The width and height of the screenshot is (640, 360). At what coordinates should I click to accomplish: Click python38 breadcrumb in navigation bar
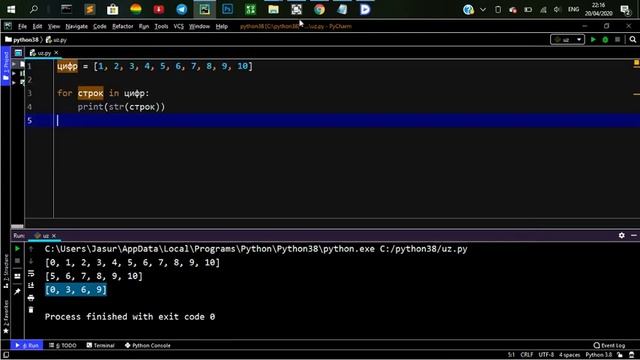(22, 40)
